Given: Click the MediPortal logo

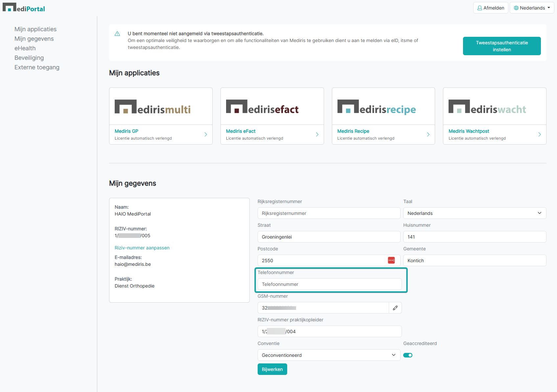Looking at the screenshot, I should coord(24,8).
